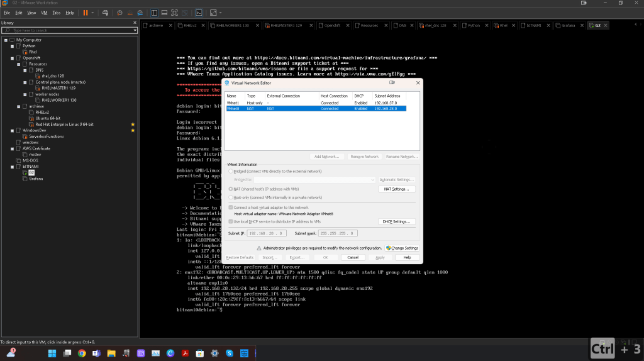Collapse the bITNAMI folder in Library
644x361 pixels.
point(13,167)
